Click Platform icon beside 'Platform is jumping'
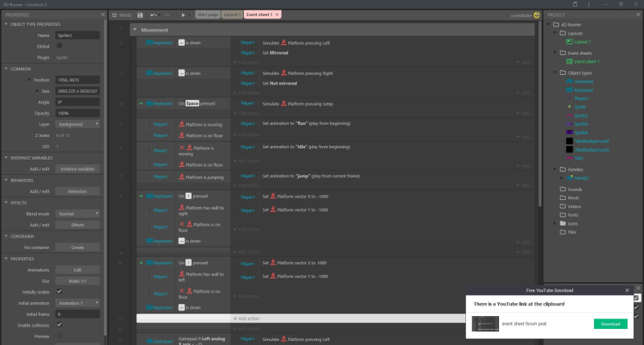 point(182,177)
